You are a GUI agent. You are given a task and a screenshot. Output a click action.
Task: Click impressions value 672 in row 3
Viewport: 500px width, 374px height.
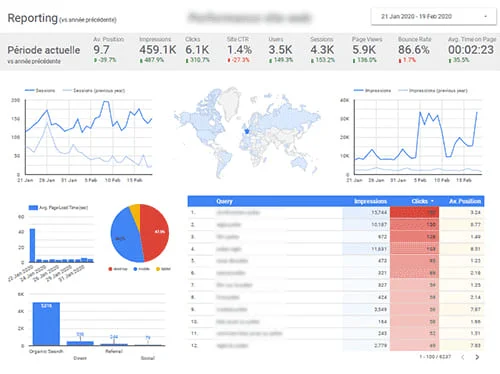[x=382, y=237]
